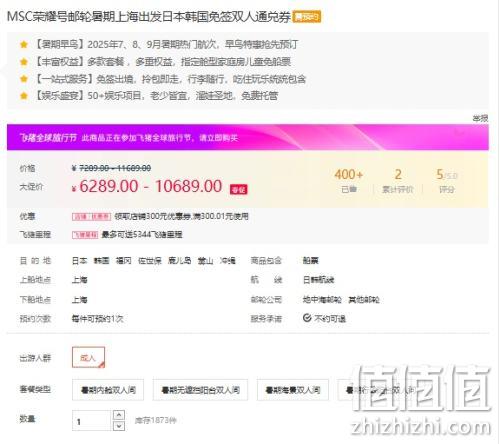Click the 6289.00 - 10689.00 promotional price

(150, 186)
